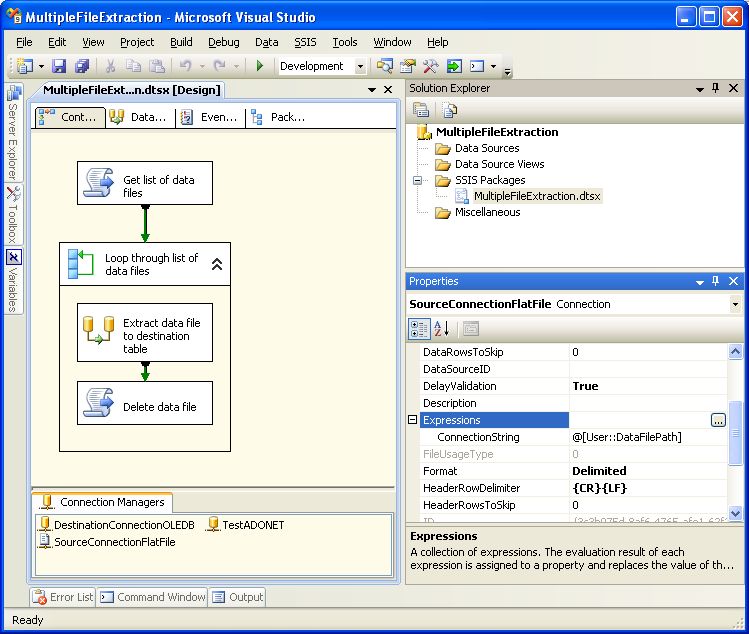The image size is (749, 634).
Task: Click Property Pages icon in Properties toolbar
Action: pyautogui.click(x=471, y=329)
